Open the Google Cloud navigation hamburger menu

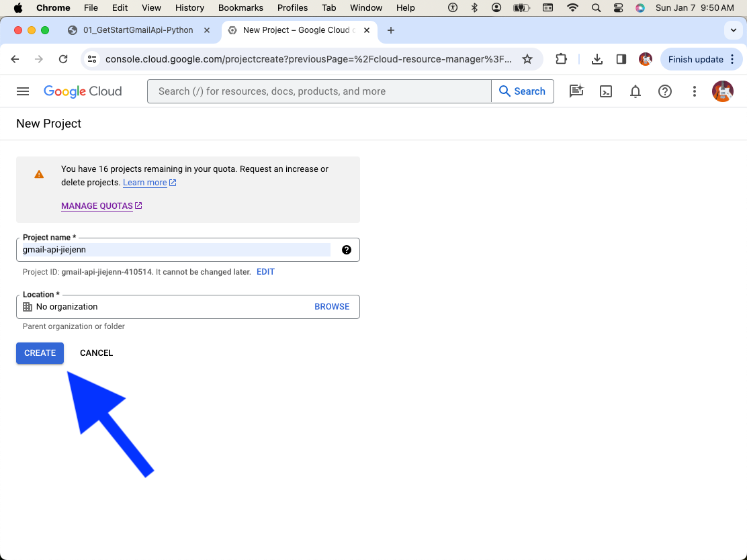click(x=23, y=91)
